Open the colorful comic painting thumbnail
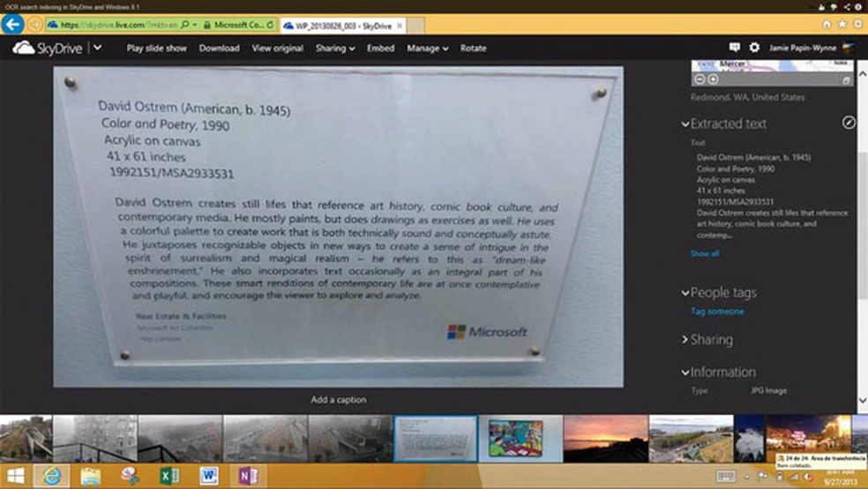Screen dimensions: 868x489 (x=520, y=438)
